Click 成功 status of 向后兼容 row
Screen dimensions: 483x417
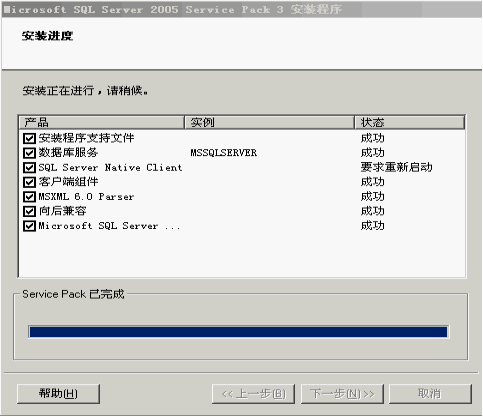373,211
